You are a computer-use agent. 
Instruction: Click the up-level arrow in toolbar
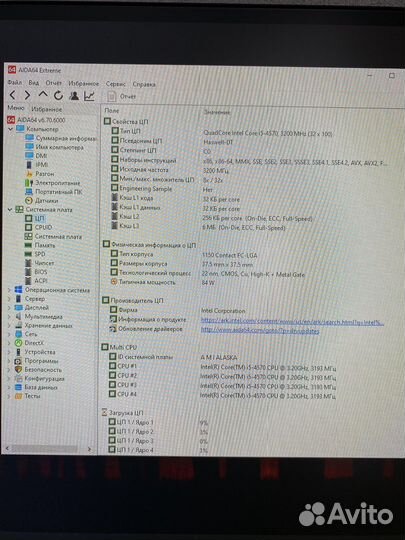click(43, 94)
